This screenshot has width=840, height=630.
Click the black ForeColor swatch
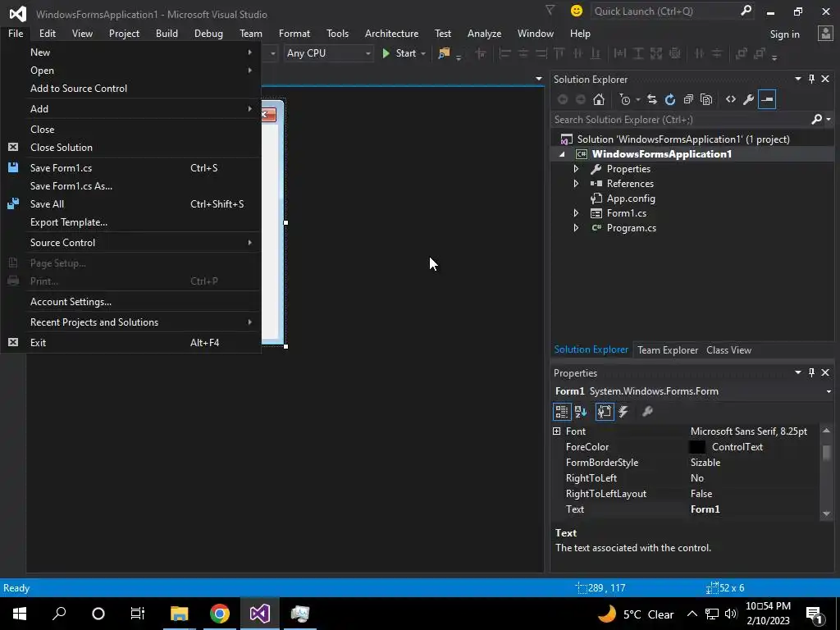point(697,447)
